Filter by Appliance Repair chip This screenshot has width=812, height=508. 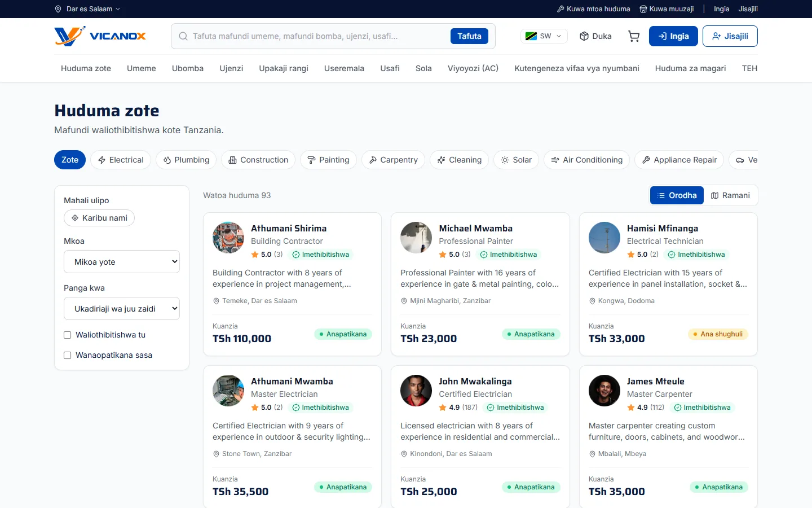coord(679,160)
